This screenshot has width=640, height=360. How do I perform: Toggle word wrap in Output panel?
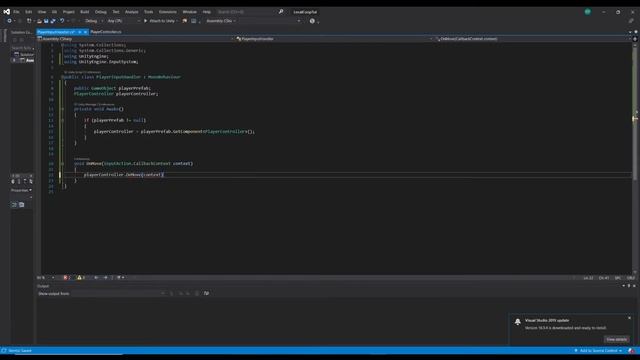206,293
